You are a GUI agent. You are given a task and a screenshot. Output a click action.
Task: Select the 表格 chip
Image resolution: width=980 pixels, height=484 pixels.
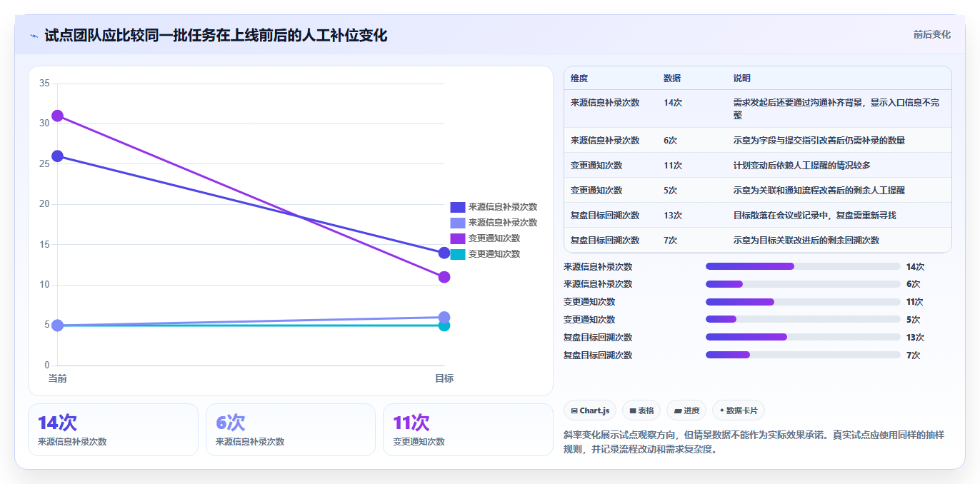pyautogui.click(x=641, y=410)
